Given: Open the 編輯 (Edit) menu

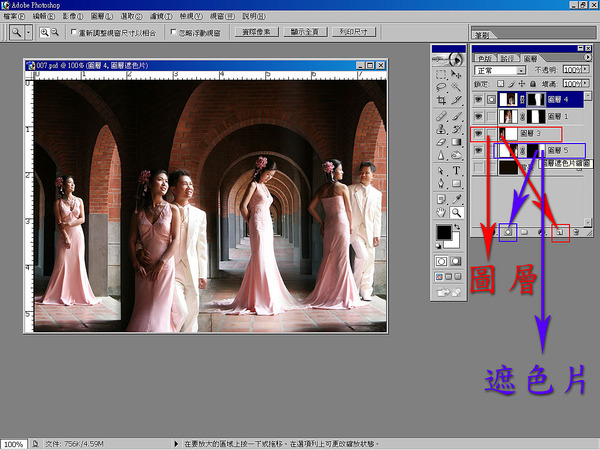Looking at the screenshot, I should pyautogui.click(x=44, y=16).
